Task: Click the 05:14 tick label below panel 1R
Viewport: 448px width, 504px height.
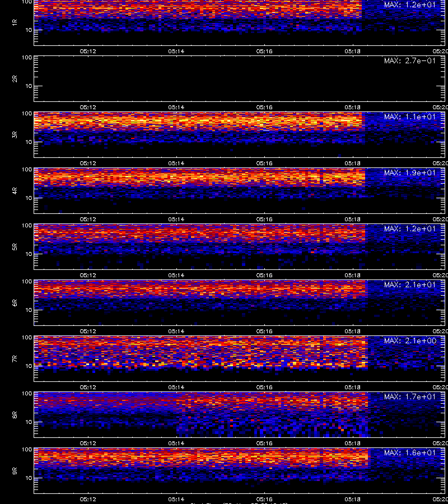Action: click(x=176, y=51)
